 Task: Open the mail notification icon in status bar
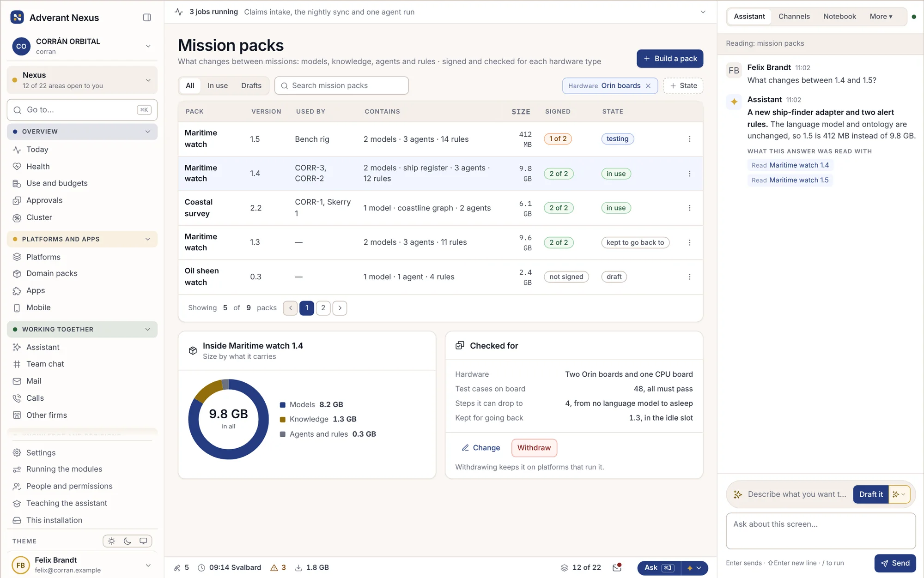(617, 567)
